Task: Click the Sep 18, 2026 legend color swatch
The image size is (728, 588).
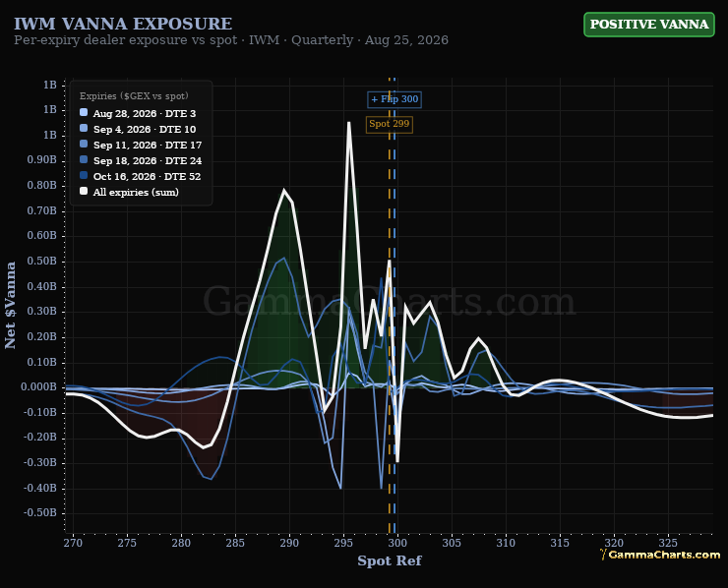Action: (x=84, y=160)
